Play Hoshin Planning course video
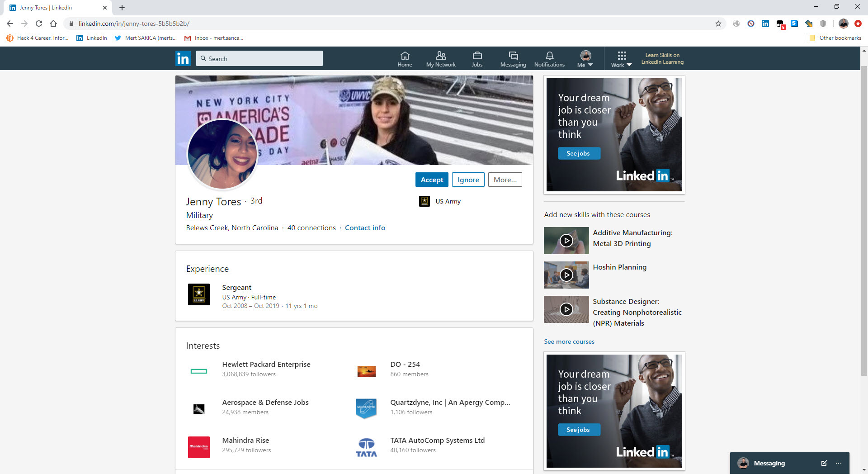The image size is (868, 474). tap(566, 275)
